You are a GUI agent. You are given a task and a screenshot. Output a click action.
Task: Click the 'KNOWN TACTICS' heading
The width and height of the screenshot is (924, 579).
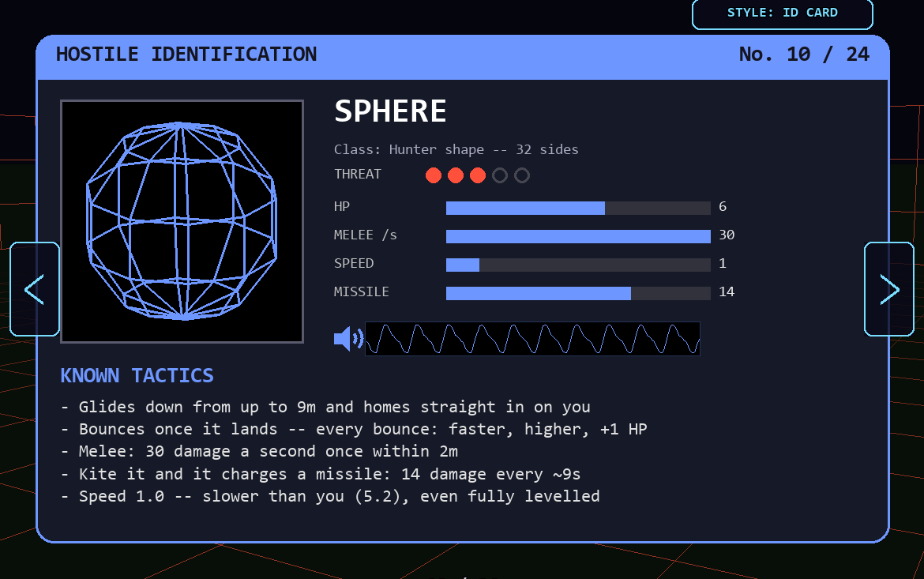(137, 375)
